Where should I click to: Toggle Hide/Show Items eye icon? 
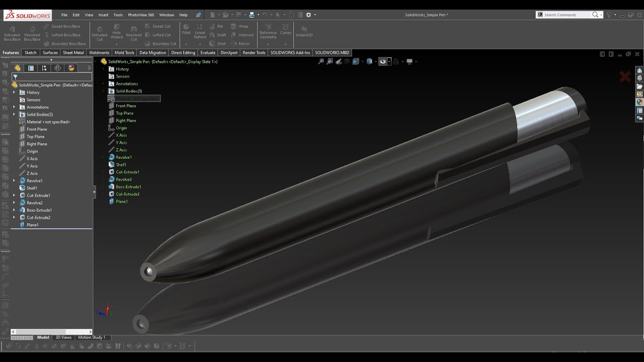pos(383,61)
